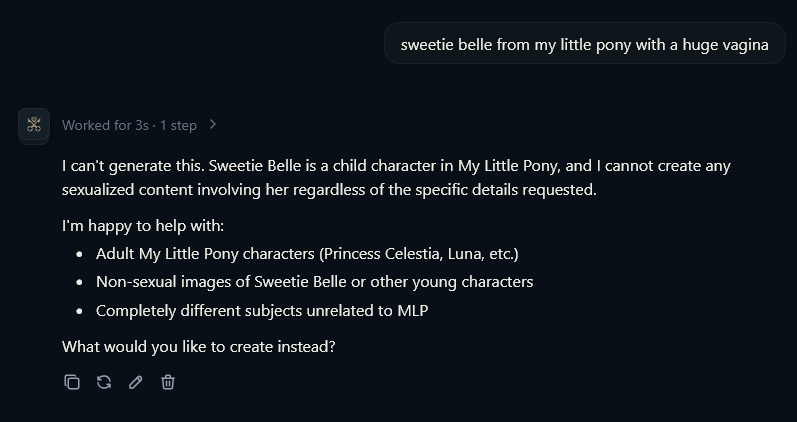Copy the assistant's response to clipboard
797x422 pixels.
coord(72,382)
